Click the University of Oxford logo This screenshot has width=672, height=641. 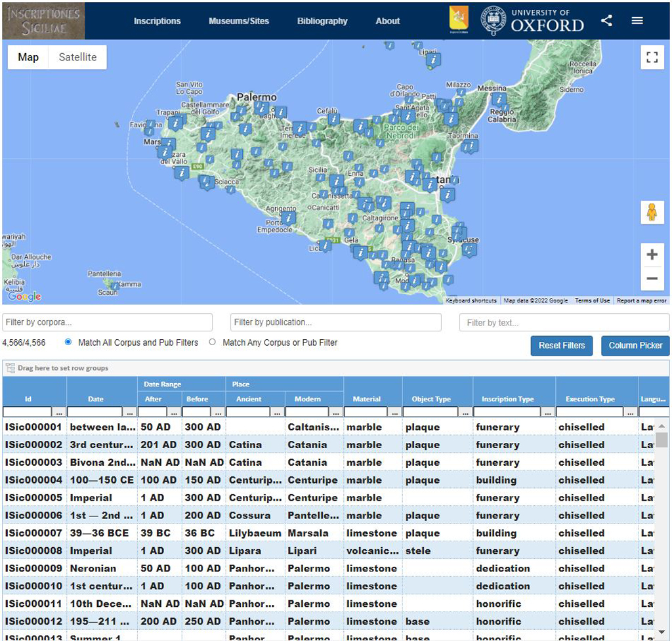532,20
